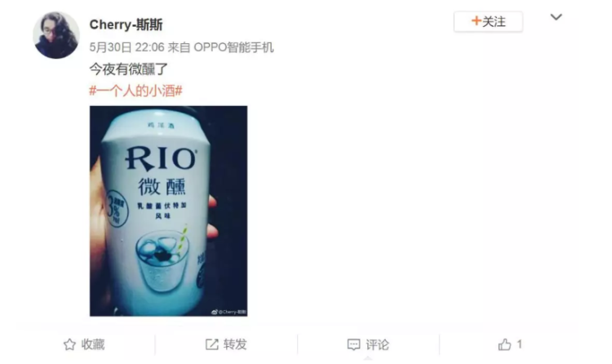Image resolution: width=612 pixels, height=364 pixels.
Task: Click the like count number 1
Action: point(519,344)
